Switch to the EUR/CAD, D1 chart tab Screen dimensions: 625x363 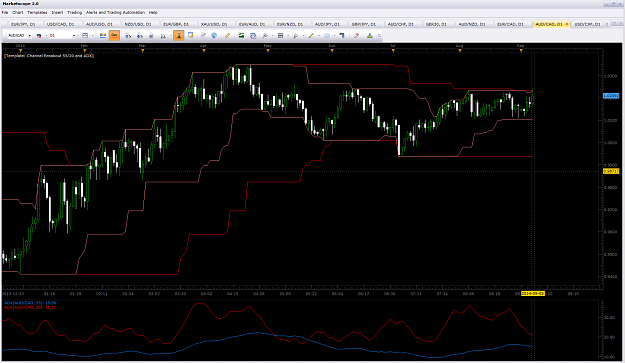tap(510, 24)
